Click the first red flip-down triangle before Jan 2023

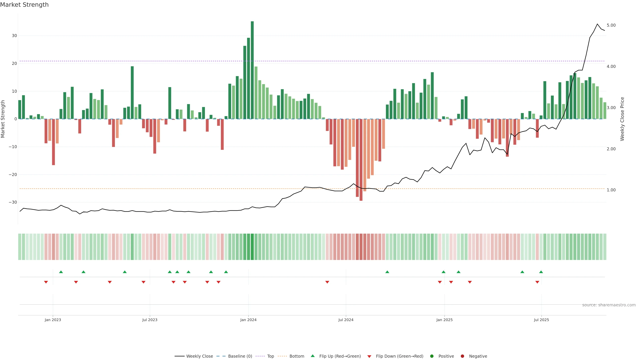46,282
